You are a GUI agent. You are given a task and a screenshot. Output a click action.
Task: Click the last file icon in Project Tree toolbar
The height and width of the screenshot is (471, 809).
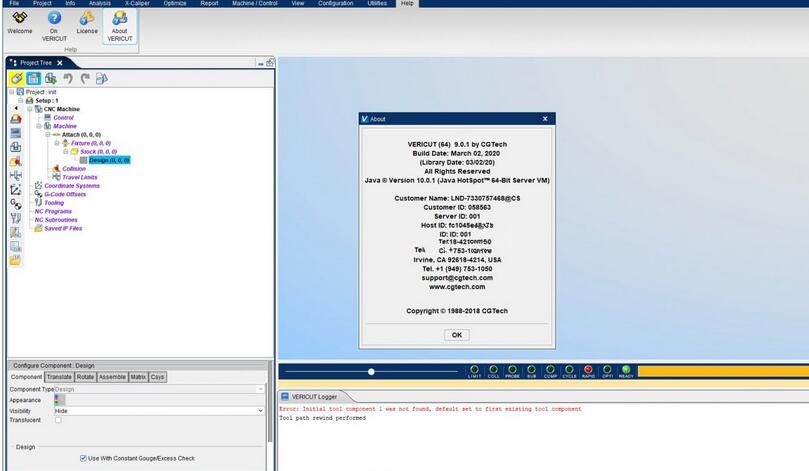point(102,78)
